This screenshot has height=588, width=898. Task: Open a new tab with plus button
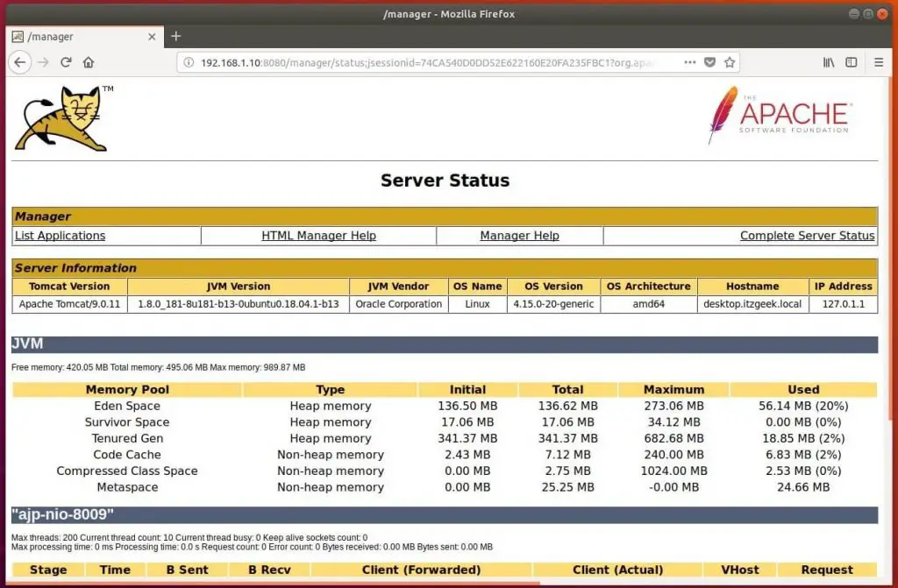tap(175, 36)
